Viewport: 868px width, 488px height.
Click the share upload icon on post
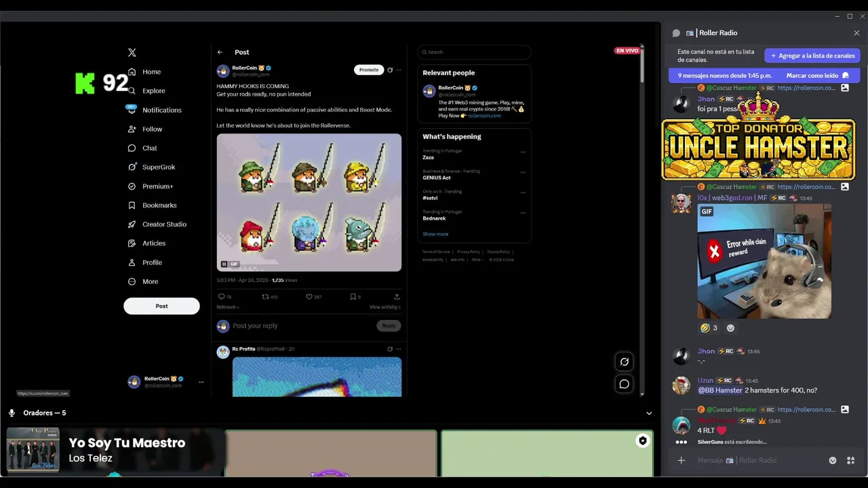pos(397,296)
